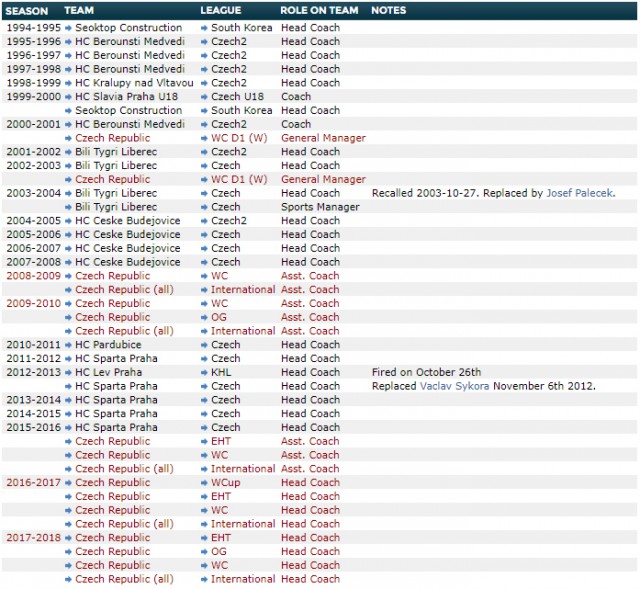Open HC Berounsti Medvedi in 1995-1996 row
The width and height of the screenshot is (640, 589).
[x=130, y=42]
